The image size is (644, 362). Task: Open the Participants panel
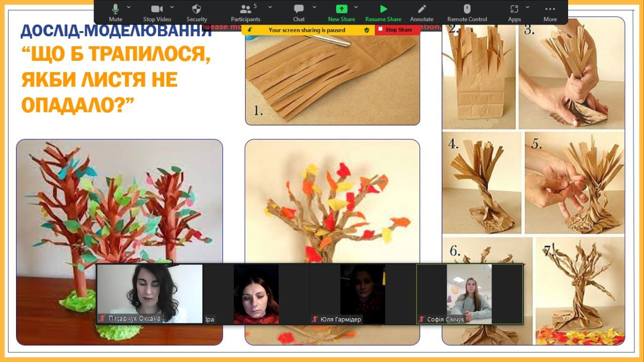coord(246,12)
